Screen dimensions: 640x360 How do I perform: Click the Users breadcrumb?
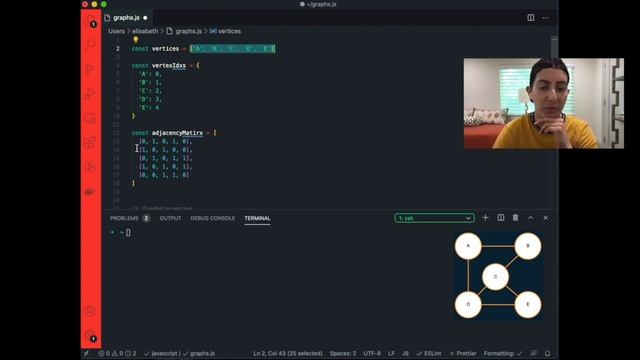[x=116, y=31]
